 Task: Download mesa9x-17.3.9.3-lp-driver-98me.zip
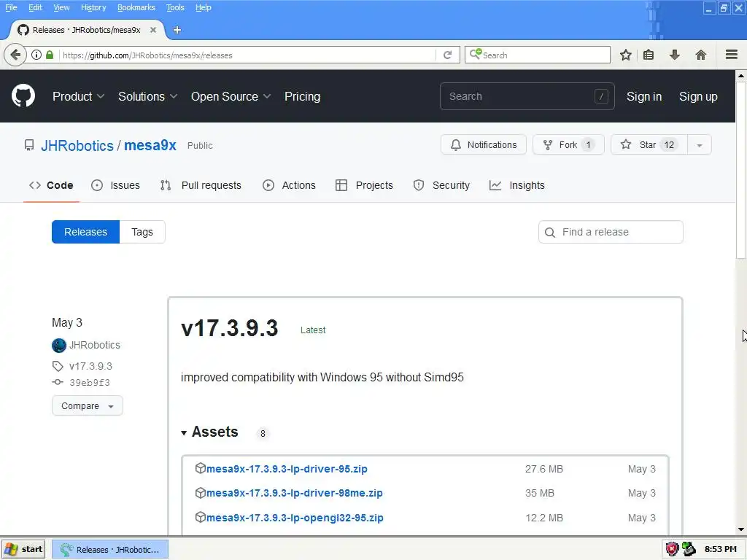[295, 493]
